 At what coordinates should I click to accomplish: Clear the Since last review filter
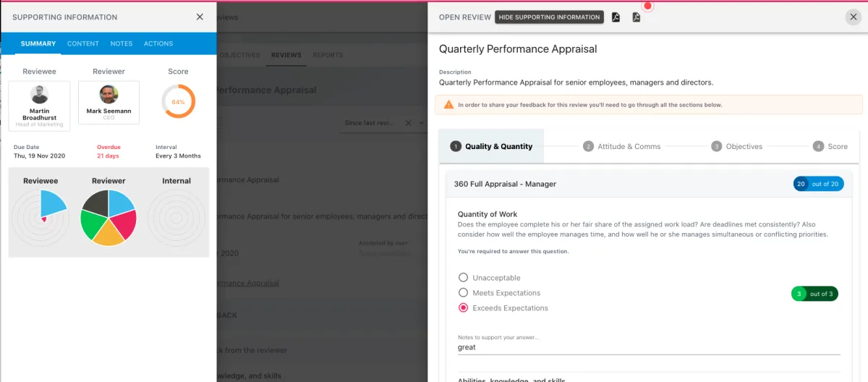pyautogui.click(x=407, y=123)
